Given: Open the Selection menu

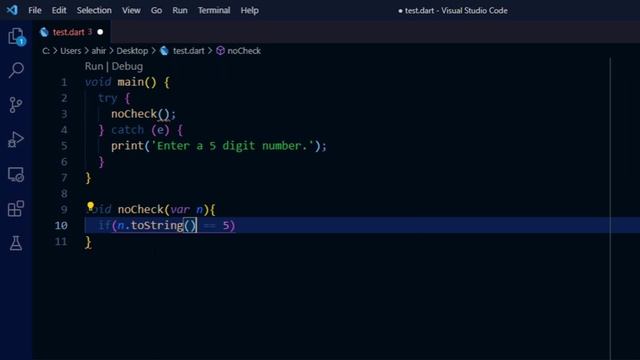Looking at the screenshot, I should click(94, 10).
